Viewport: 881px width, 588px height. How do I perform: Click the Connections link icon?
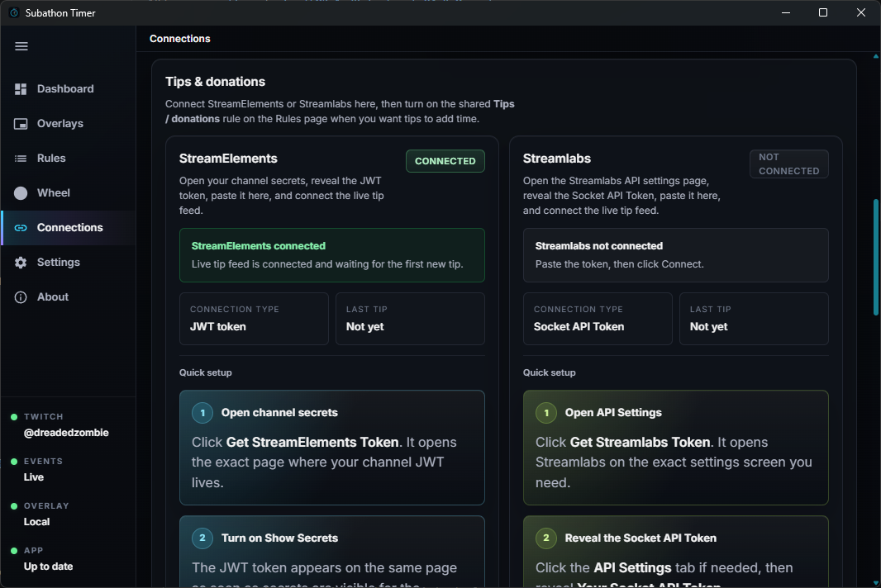pos(21,227)
